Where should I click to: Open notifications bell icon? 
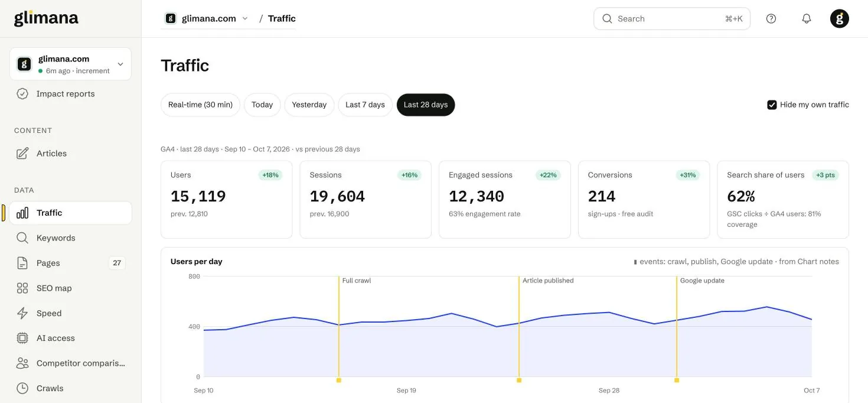(807, 19)
